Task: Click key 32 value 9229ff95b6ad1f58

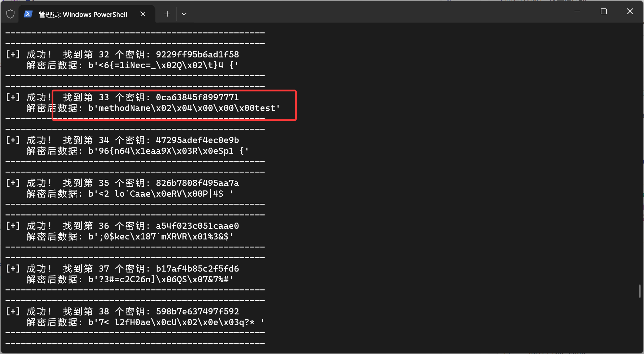Action: point(197,55)
